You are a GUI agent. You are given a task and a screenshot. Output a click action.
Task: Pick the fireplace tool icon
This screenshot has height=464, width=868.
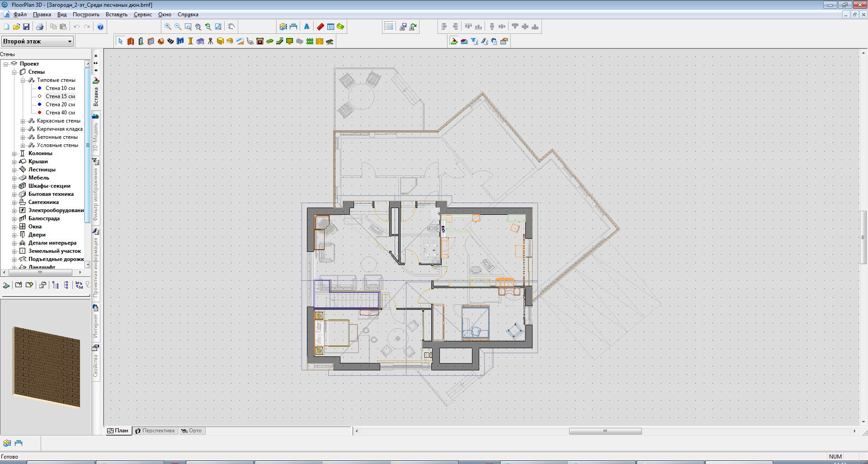coord(260,41)
